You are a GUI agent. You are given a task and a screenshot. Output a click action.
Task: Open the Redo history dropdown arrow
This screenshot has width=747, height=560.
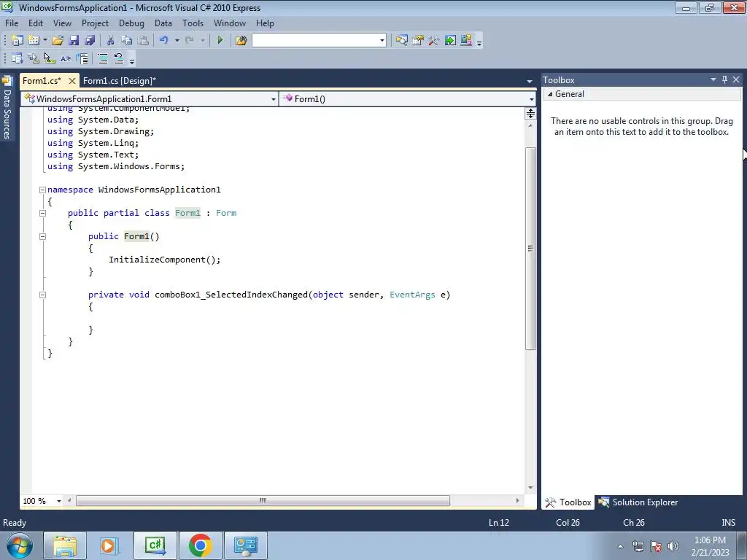pyautogui.click(x=203, y=41)
